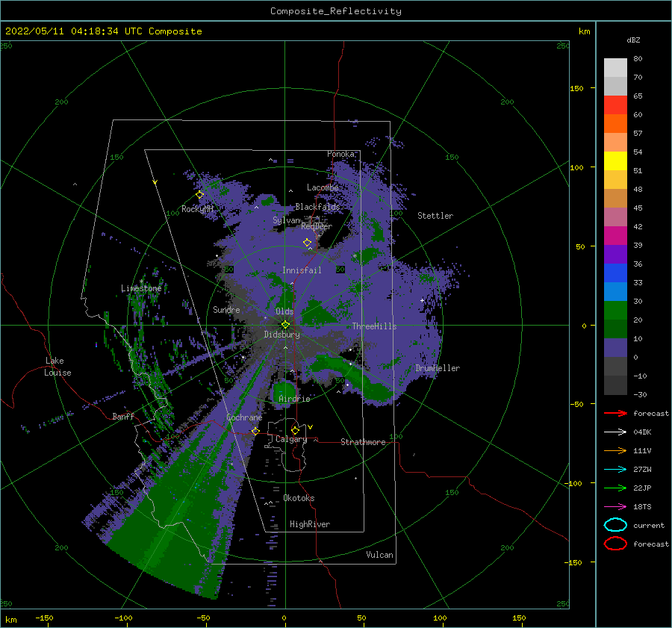The width and height of the screenshot is (672, 628).
Task: Click the Calgary city label
Action: [x=291, y=439]
